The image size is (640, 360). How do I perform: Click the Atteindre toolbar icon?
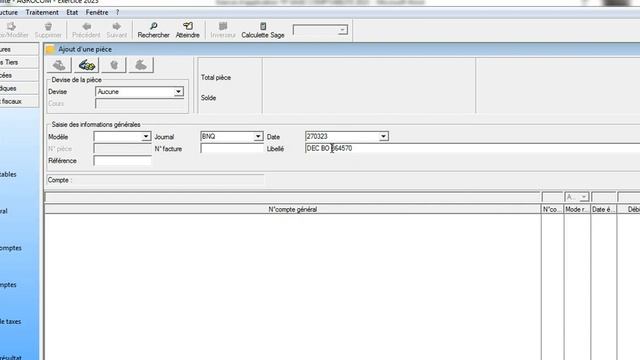point(188,27)
